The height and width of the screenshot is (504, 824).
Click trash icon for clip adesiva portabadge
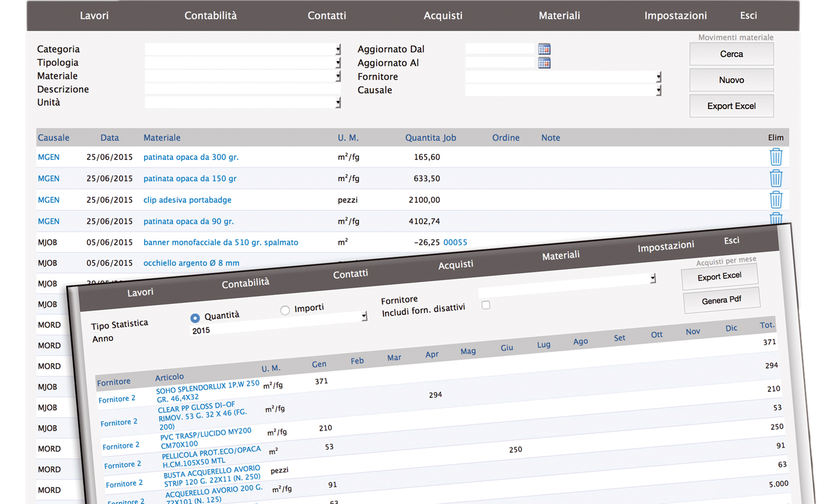pyautogui.click(x=775, y=199)
